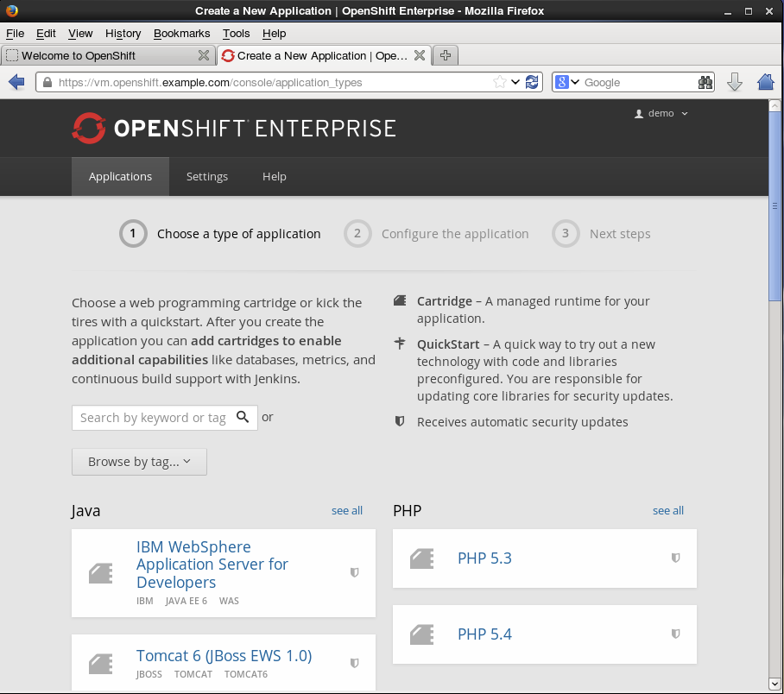Screen dimensions: 784x694
Task: Click the TOMCAT6 tag text
Action: pos(245,674)
